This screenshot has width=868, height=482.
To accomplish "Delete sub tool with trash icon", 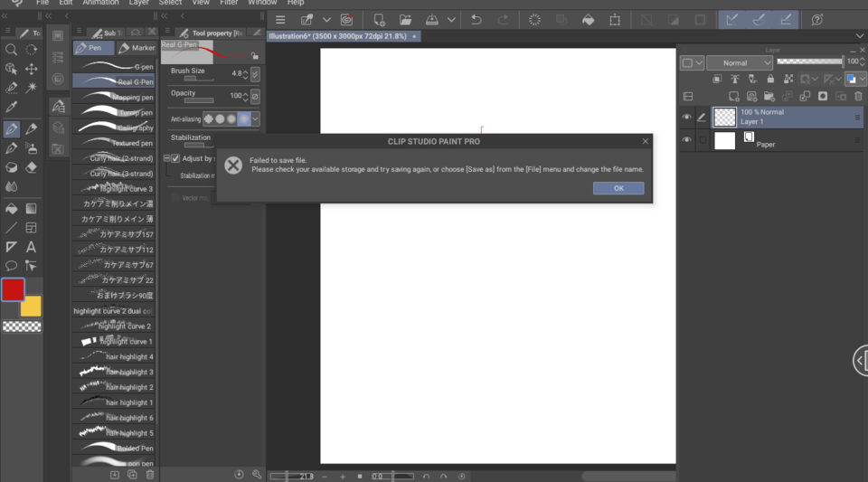I will [x=150, y=475].
